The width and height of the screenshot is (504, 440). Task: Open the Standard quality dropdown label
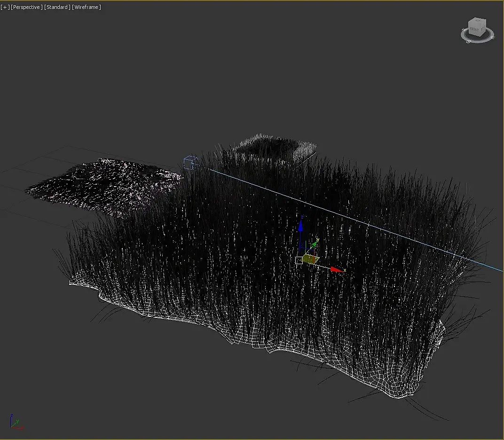click(x=57, y=7)
